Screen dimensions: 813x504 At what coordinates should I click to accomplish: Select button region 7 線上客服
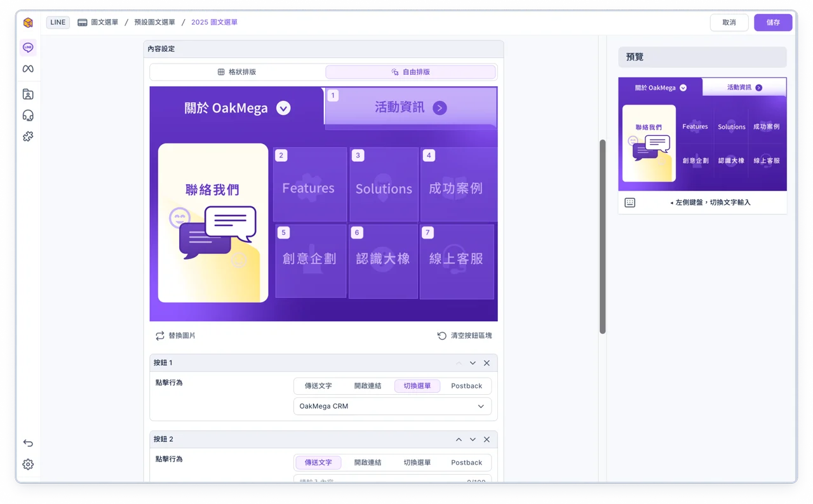tap(457, 262)
